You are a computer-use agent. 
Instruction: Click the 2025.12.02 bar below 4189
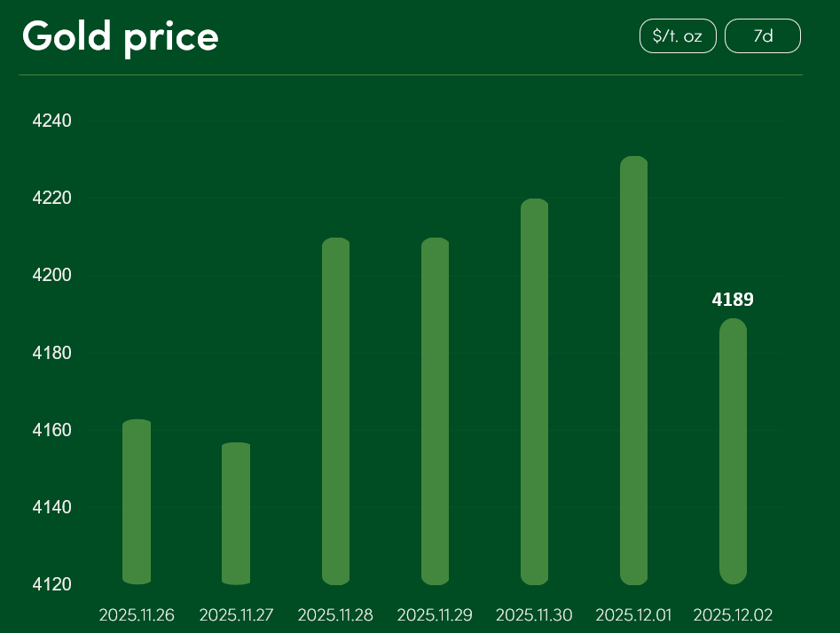click(733, 450)
